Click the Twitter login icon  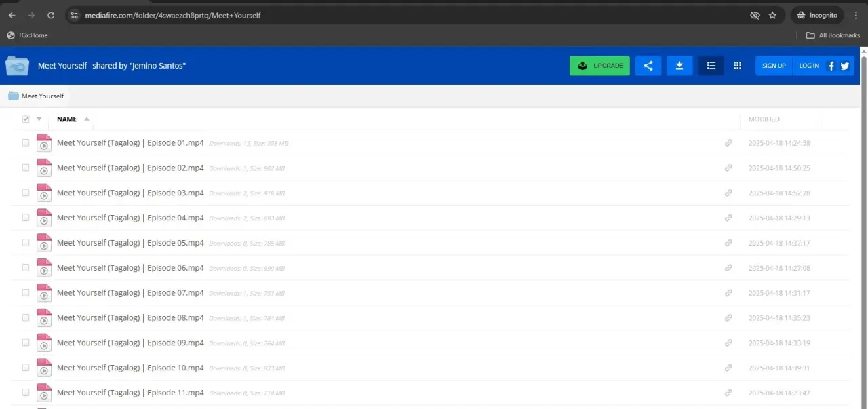[x=845, y=66]
